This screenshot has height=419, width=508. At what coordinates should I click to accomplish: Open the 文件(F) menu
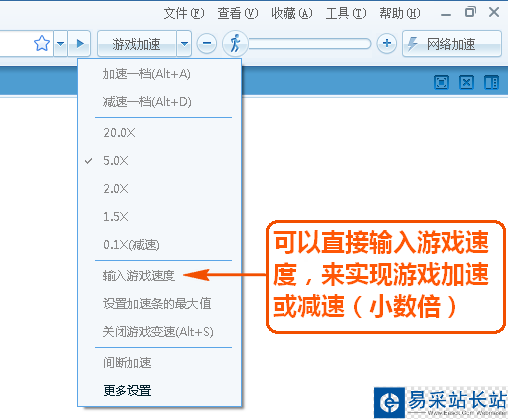(x=184, y=14)
